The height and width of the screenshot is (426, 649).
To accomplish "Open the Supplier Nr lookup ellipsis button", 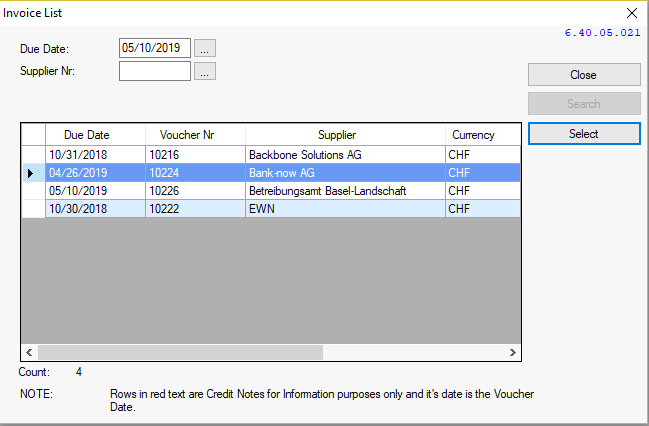I will [x=205, y=71].
